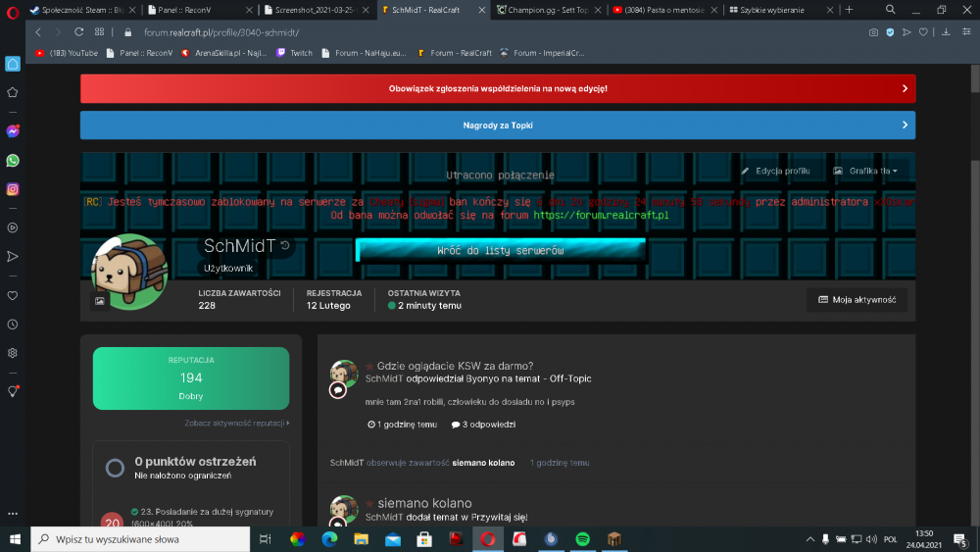Expand the Grafika tła dropdown
Viewport: 980px width, 552px height.
[865, 171]
